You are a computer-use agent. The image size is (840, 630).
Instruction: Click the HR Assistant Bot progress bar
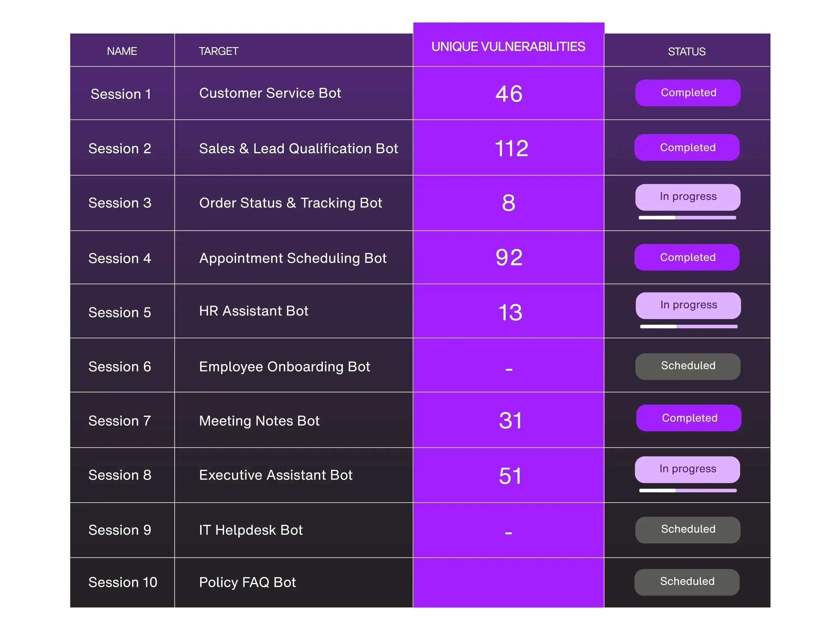[688, 326]
